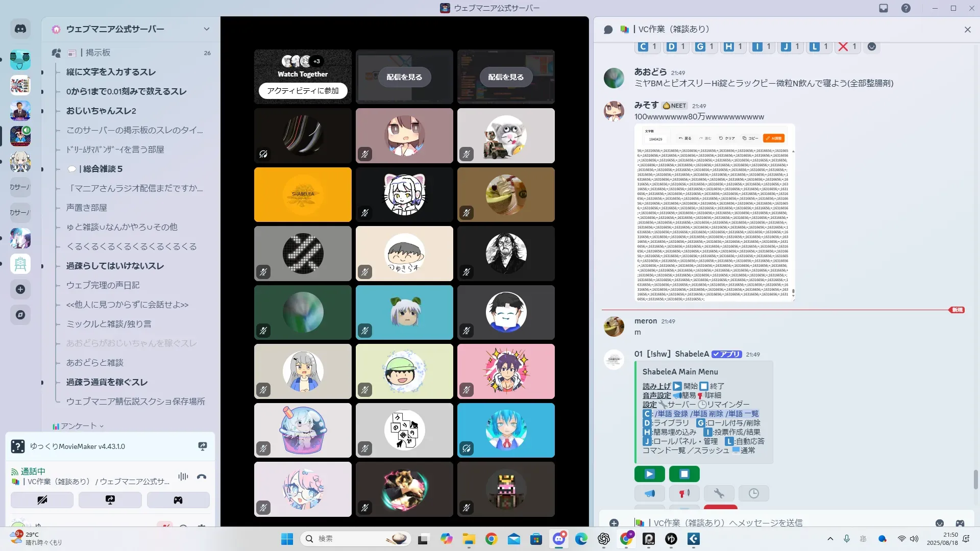Open the 掲示板 forum channel

(97, 53)
